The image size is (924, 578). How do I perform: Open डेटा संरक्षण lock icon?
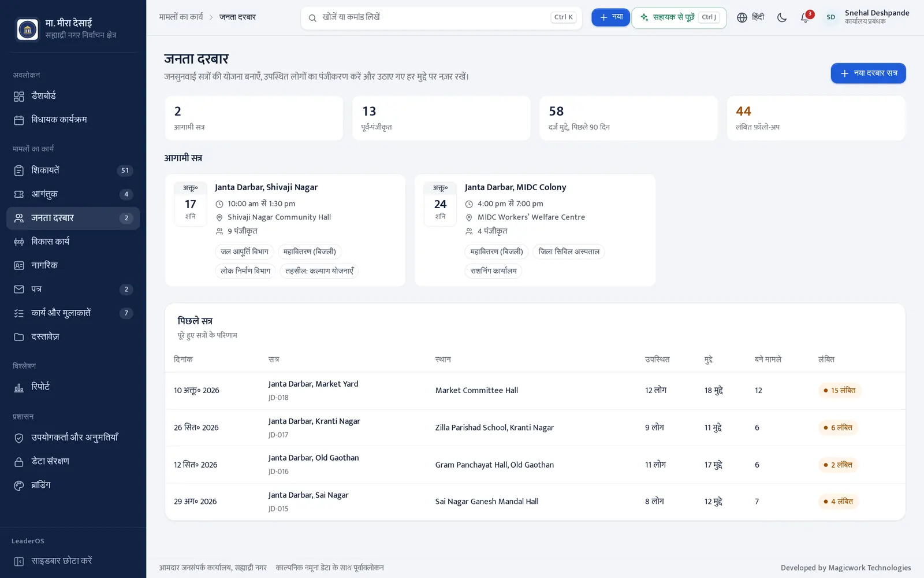[19, 462]
